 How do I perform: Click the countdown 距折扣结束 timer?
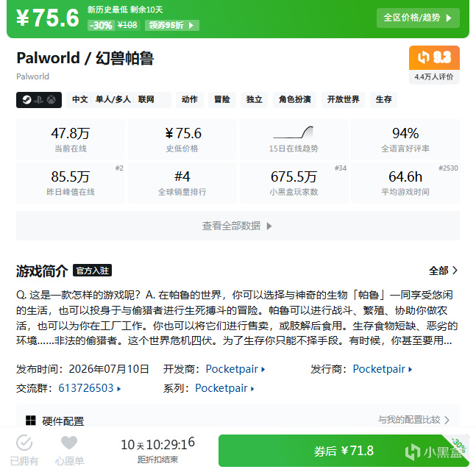click(157, 451)
